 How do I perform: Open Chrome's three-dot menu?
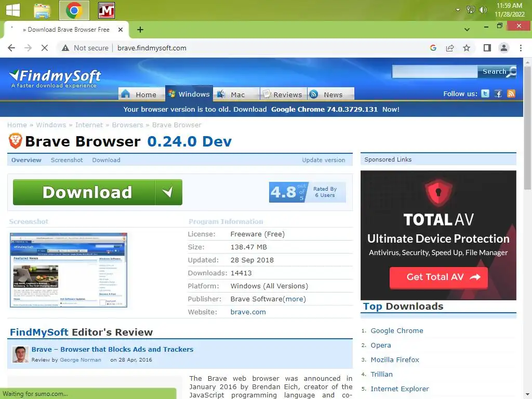(521, 48)
